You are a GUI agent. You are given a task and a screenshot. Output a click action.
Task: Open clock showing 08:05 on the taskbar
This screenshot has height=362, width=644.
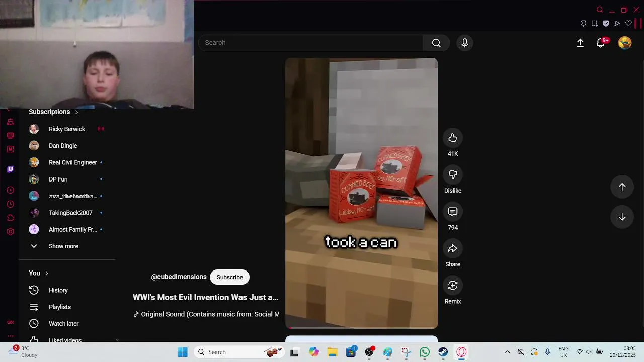coord(623,352)
